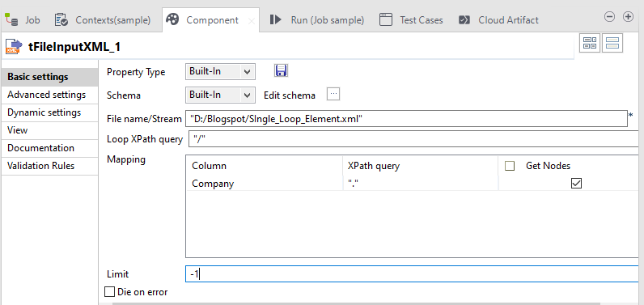Click the Loop XPath query field
Image resolution: width=644 pixels, height=305 pixels.
click(x=413, y=139)
